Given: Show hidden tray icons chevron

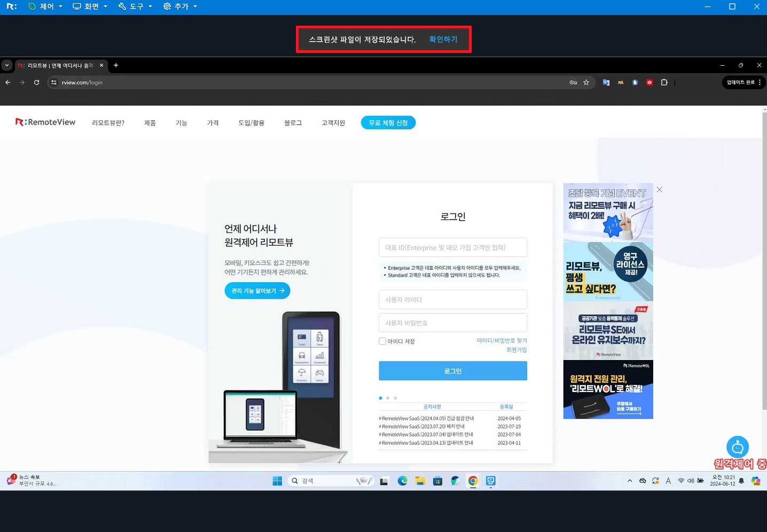Looking at the screenshot, I should pos(630,481).
